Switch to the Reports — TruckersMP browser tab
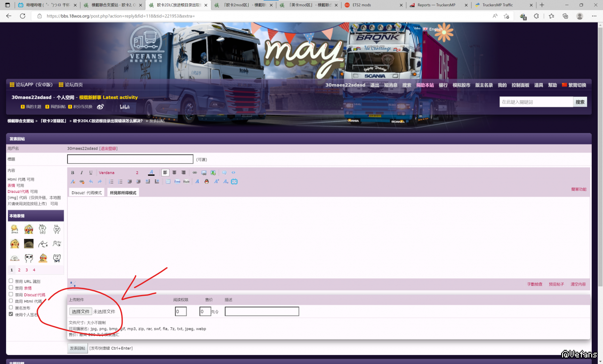Image resolution: width=603 pixels, height=364 pixels. click(437, 5)
